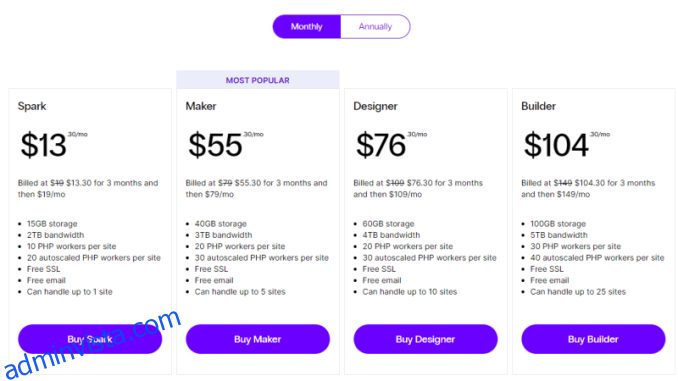Select the Spark plan title
Viewport: 678px width, 381px height.
pyautogui.click(x=32, y=106)
